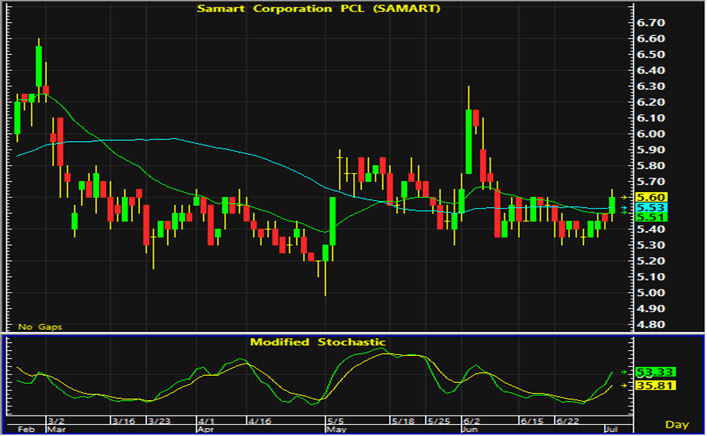Click the 4.80 price scale value
The image size is (707, 436).
click(x=651, y=325)
